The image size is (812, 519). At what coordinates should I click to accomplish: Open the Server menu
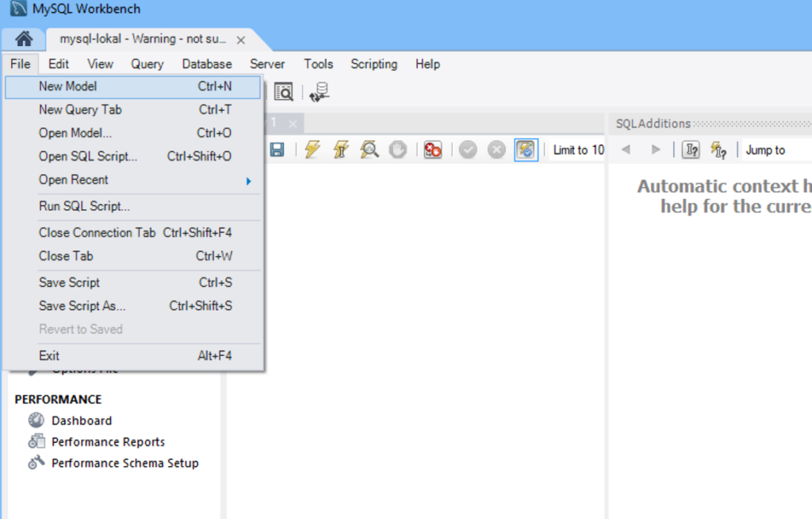coord(267,64)
